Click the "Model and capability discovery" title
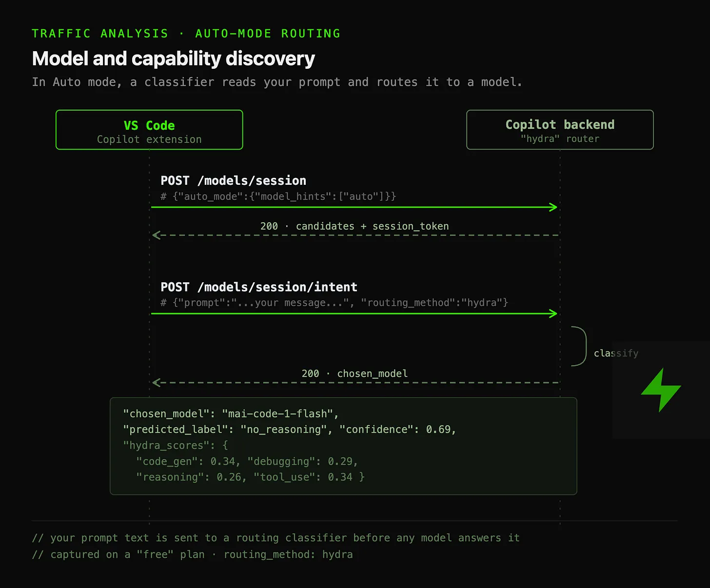Image resolution: width=710 pixels, height=588 pixels. (173, 59)
